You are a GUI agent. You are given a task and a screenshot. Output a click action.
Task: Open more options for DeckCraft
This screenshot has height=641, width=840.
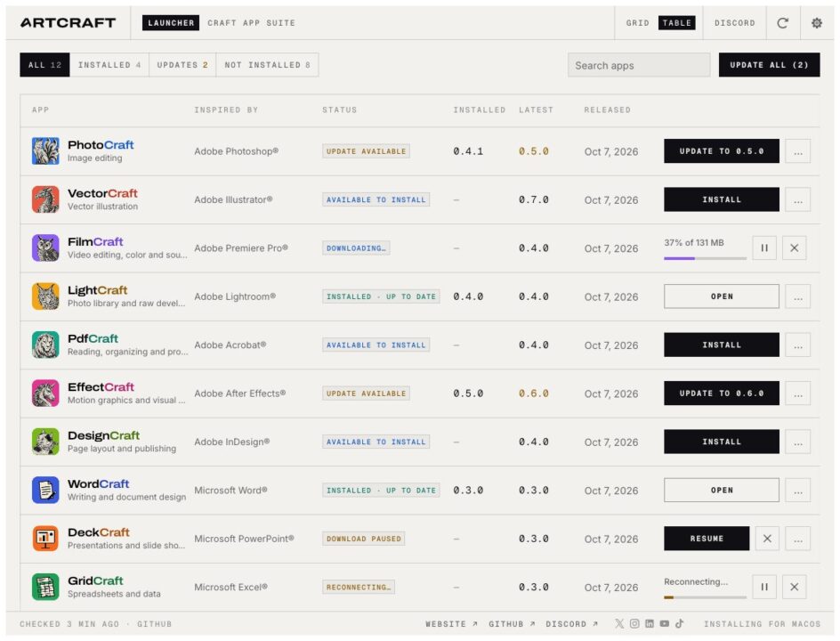(797, 539)
